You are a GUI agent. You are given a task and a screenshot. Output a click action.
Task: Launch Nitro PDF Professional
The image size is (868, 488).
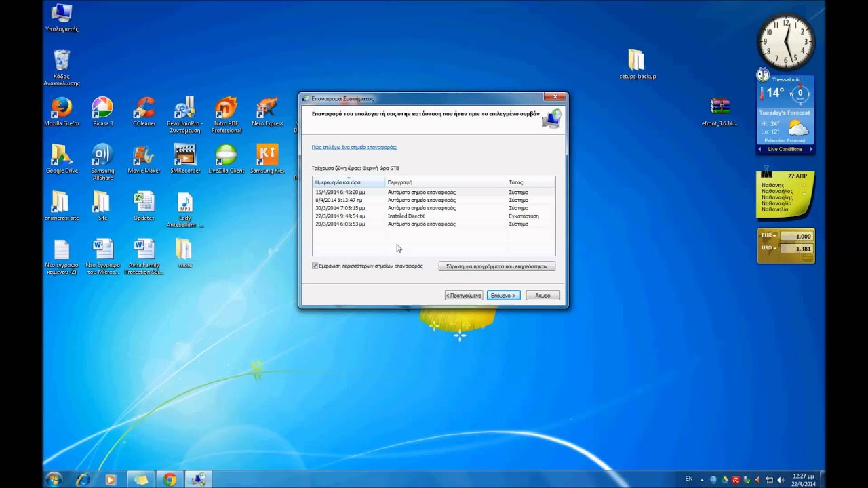[226, 115]
